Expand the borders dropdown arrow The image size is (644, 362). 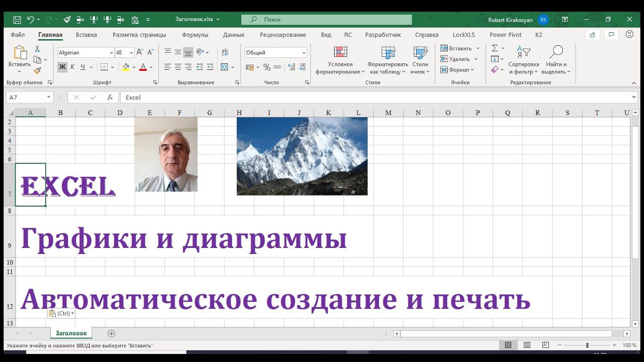pyautogui.click(x=112, y=67)
